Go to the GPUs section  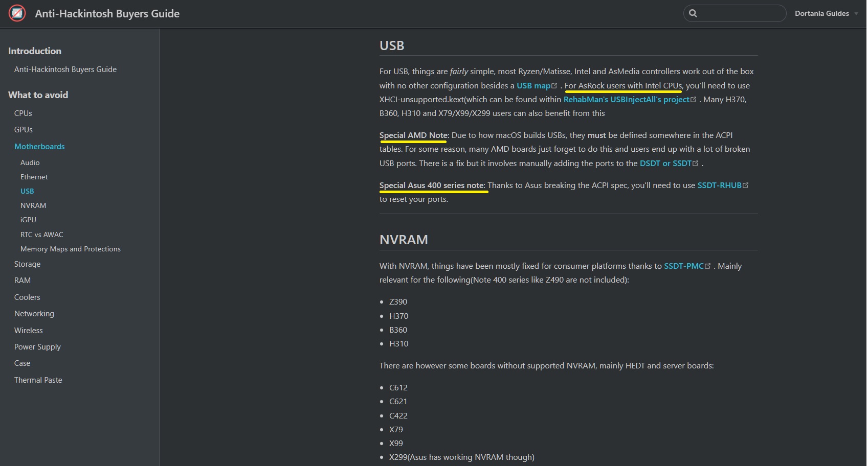24,130
